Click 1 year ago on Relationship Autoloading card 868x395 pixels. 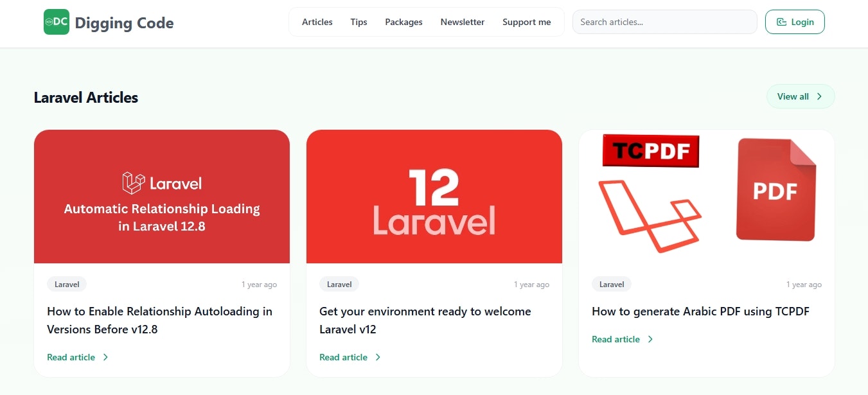tap(259, 285)
